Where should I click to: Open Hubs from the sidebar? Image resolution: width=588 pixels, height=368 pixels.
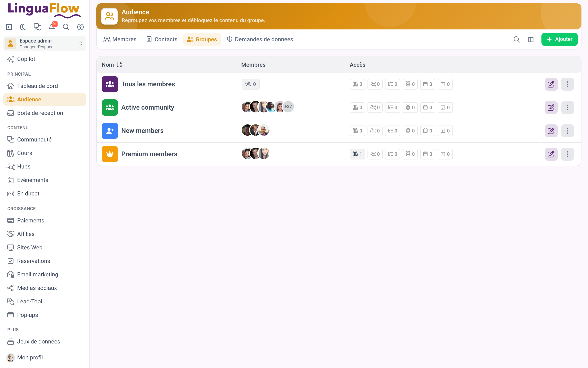(45, 166)
